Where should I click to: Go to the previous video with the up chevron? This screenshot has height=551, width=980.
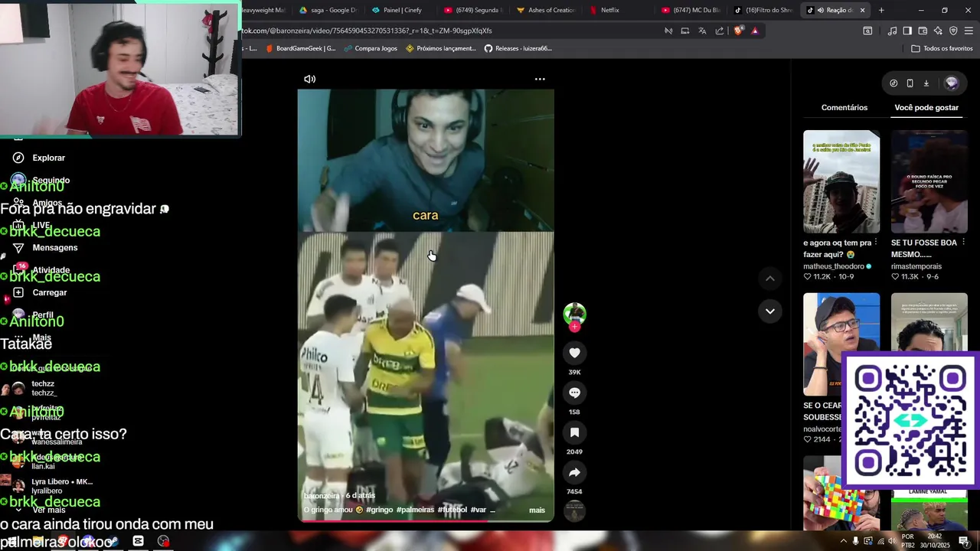click(x=769, y=279)
